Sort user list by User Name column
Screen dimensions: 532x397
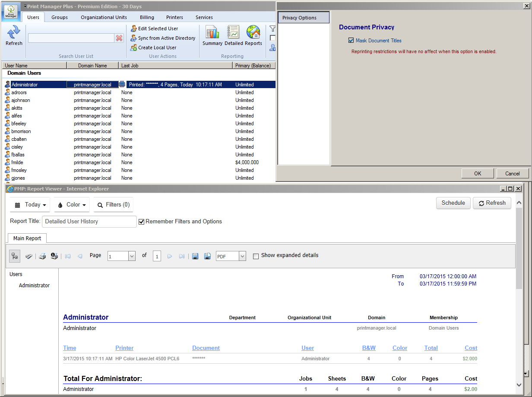(x=35, y=66)
